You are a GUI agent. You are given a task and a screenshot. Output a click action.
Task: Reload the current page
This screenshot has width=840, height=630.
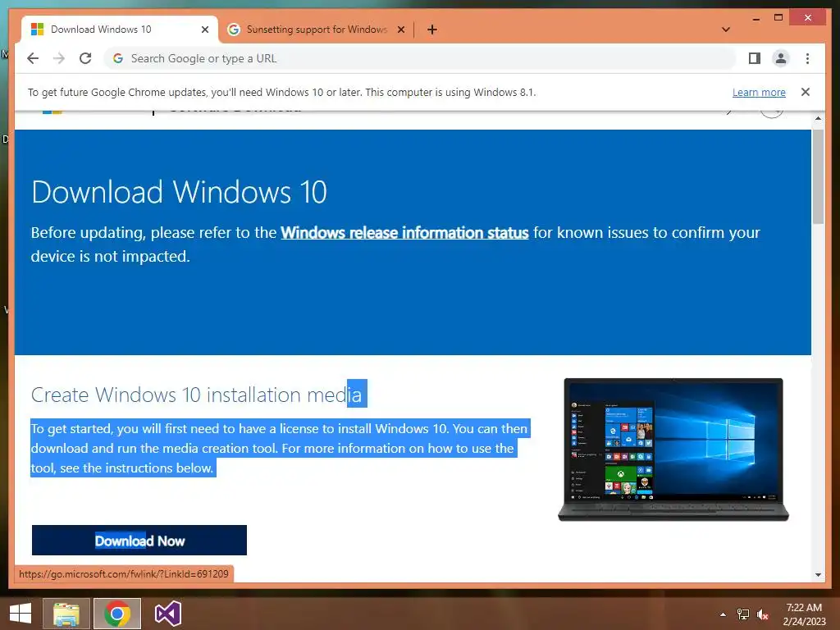point(85,58)
